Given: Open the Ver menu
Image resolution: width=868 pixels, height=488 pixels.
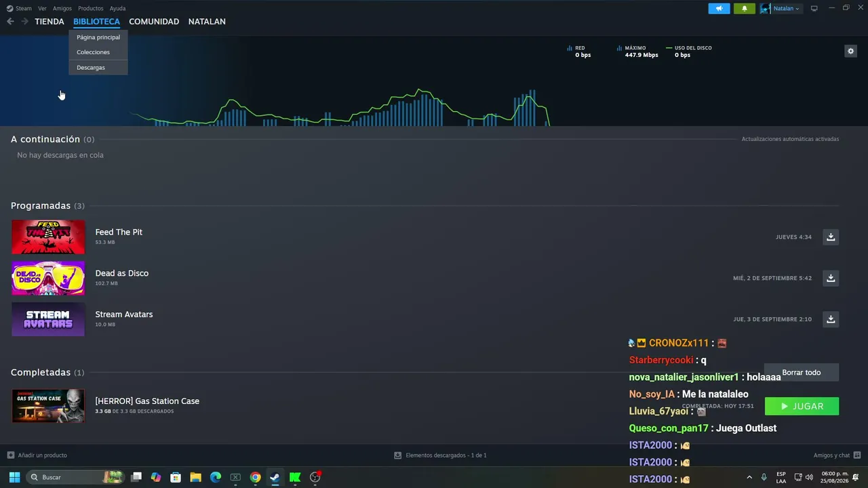Looking at the screenshot, I should pos(42,8).
